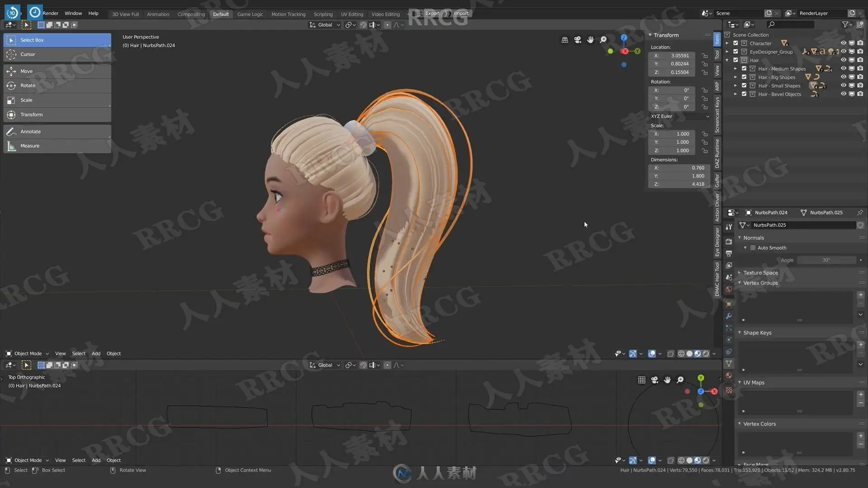
Task: Switch to perspective/orthographic grid icon
Action: click(565, 40)
